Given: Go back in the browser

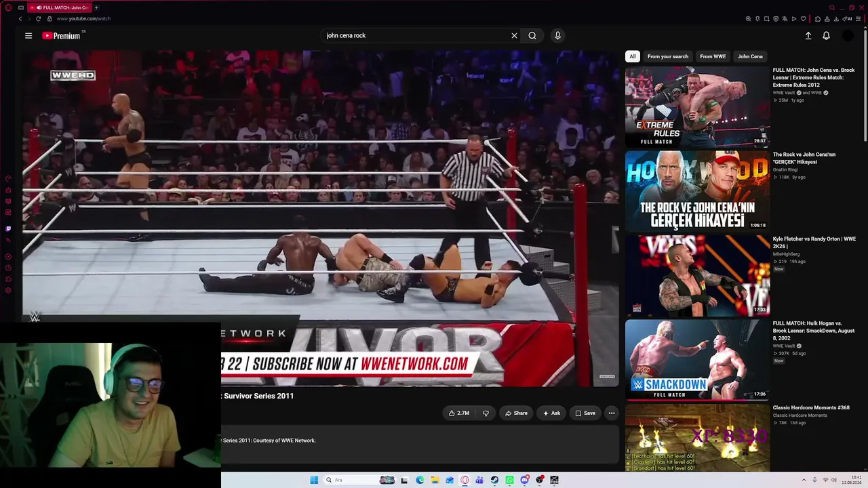Looking at the screenshot, I should [20, 19].
